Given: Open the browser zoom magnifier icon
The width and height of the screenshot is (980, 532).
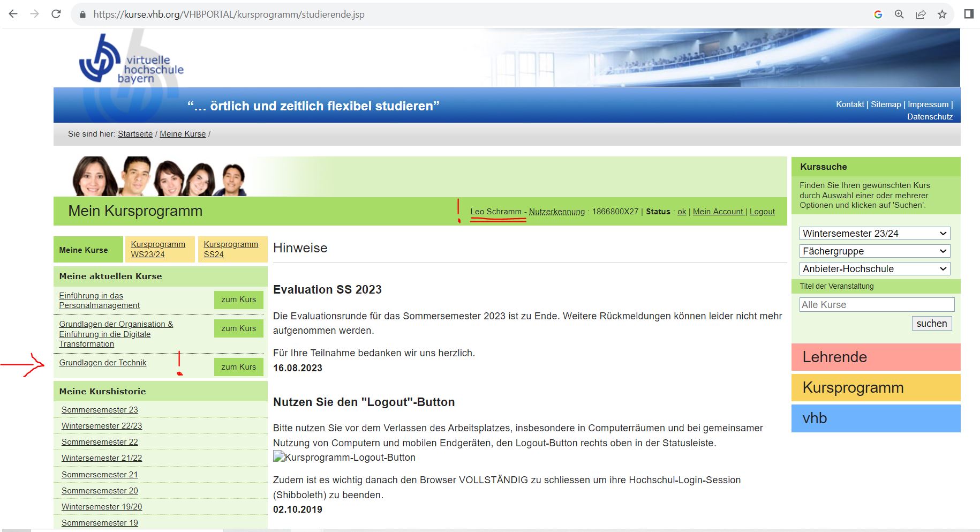Looking at the screenshot, I should 899,14.
